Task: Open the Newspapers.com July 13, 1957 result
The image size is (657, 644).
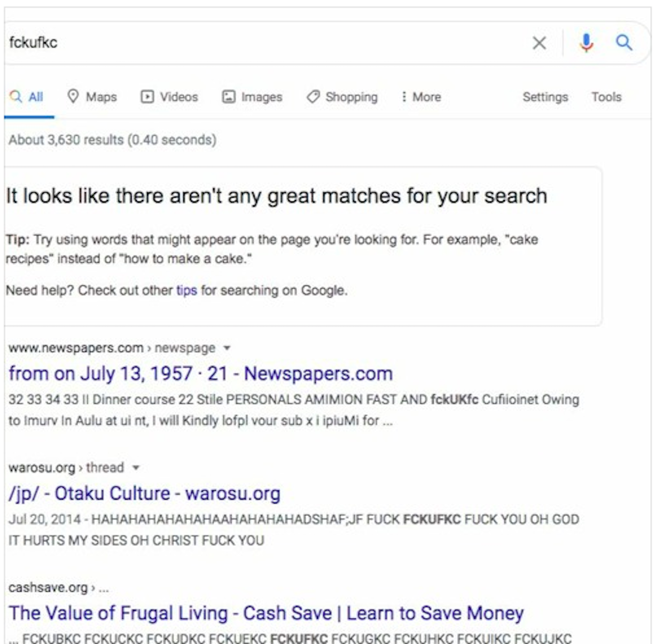Action: coord(201,374)
